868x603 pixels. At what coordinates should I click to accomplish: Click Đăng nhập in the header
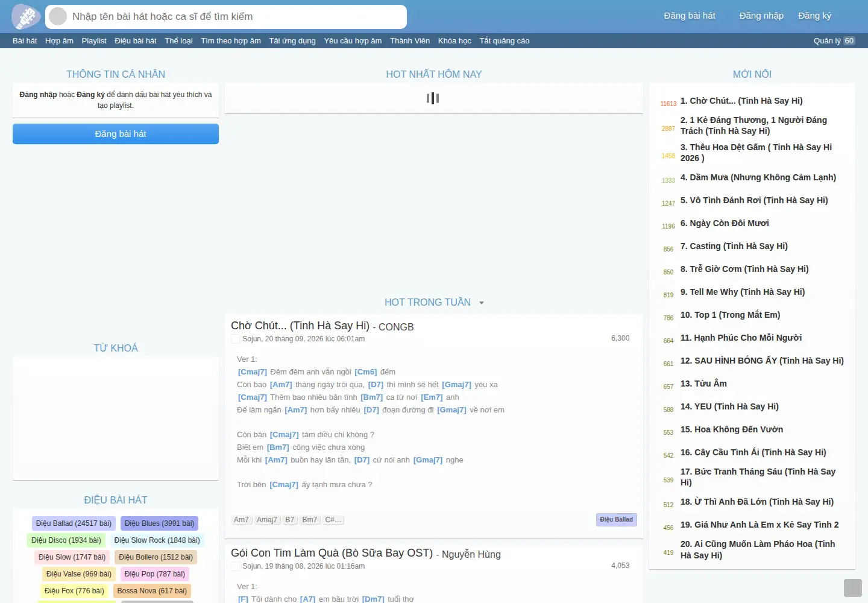[761, 16]
